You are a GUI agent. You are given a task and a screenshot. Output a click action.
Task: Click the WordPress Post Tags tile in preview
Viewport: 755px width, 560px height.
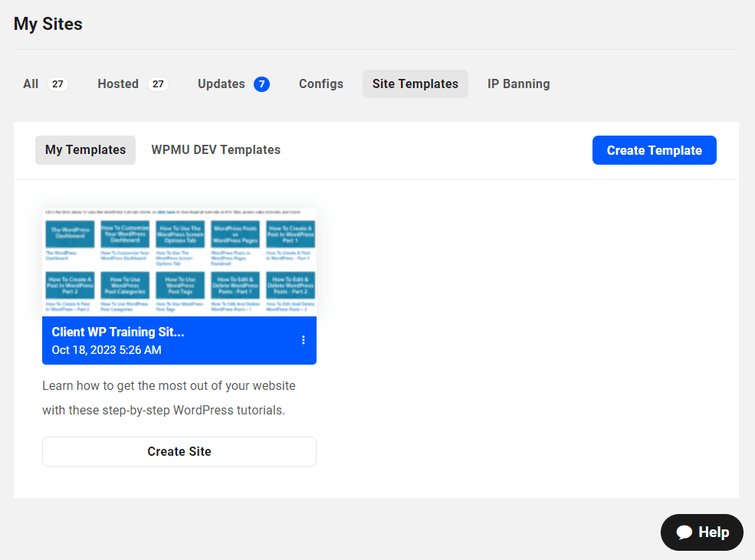[x=180, y=284]
